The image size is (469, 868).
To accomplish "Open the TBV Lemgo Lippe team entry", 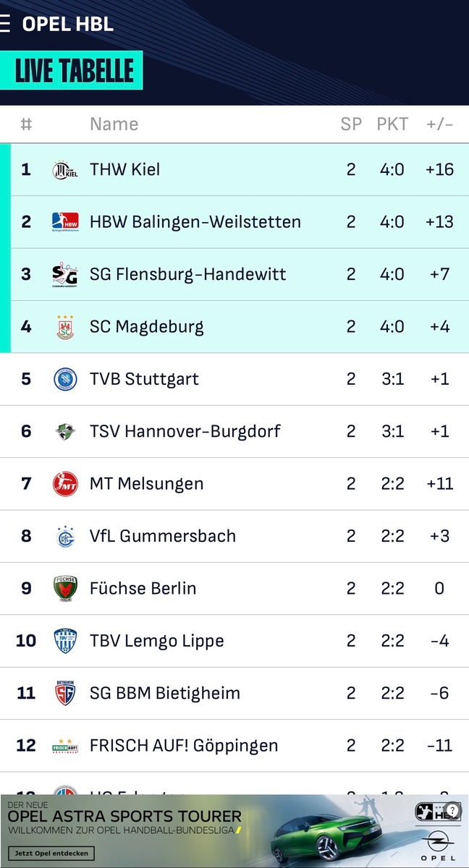I will coord(234,641).
